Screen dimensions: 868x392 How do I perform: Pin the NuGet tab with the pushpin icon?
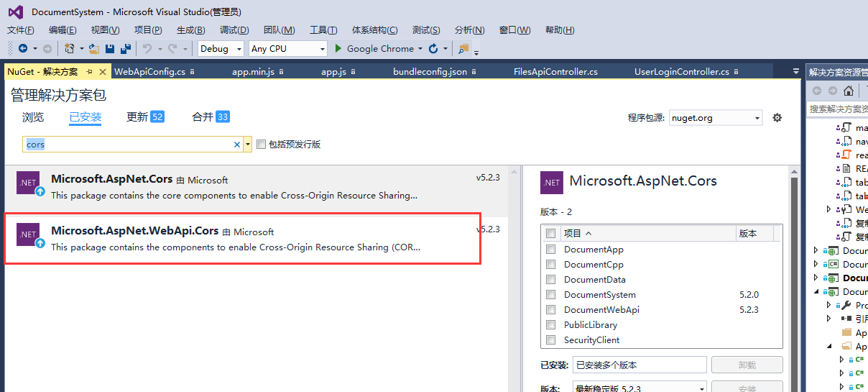(90, 72)
